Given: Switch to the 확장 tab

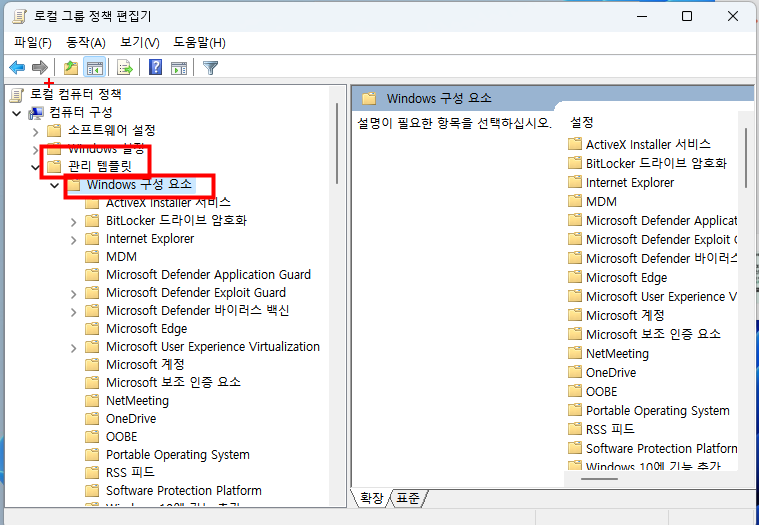Looking at the screenshot, I should tap(371, 498).
